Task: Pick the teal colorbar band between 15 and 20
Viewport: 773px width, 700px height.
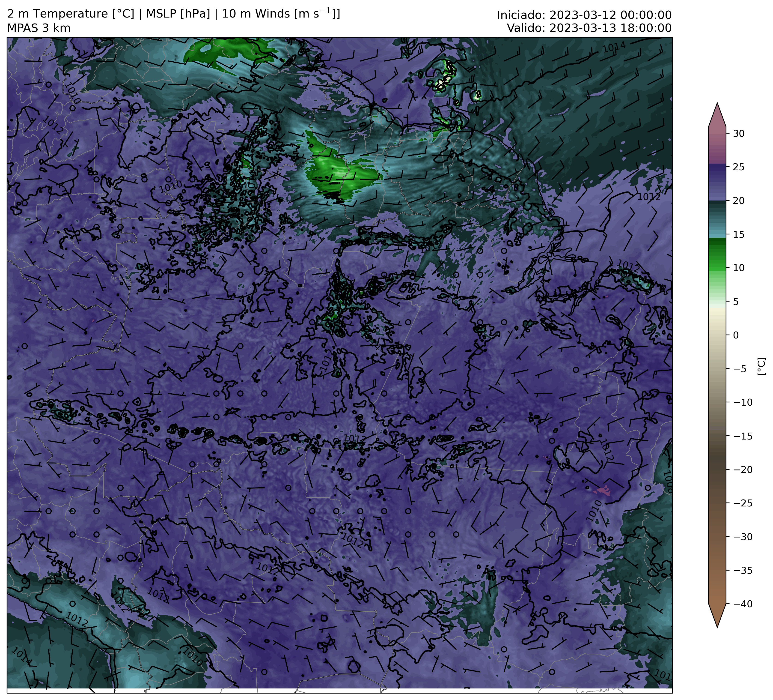Action: [717, 219]
